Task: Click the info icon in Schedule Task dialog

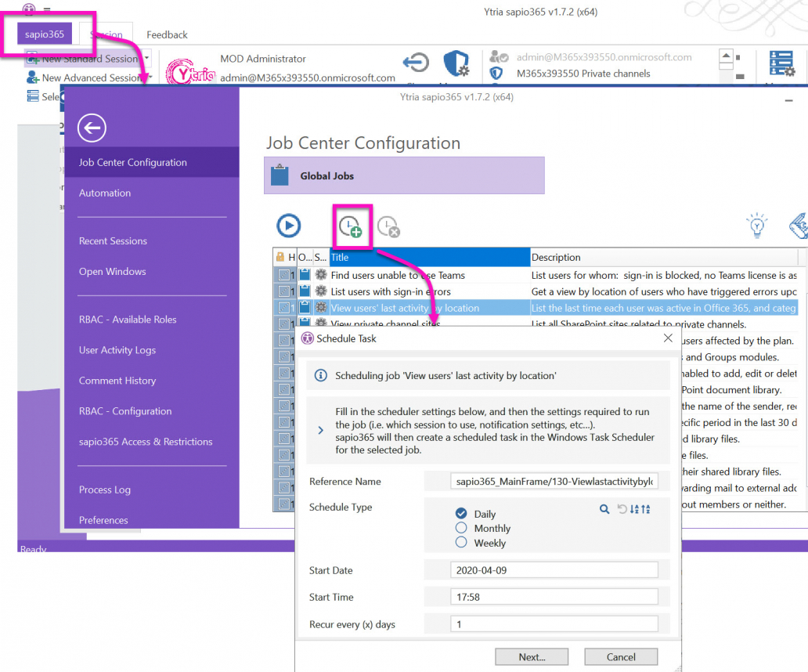Action: (x=320, y=375)
